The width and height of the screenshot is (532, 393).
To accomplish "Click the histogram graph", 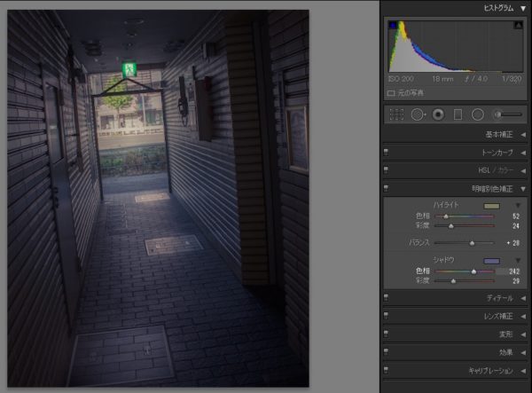I will 456,46.
